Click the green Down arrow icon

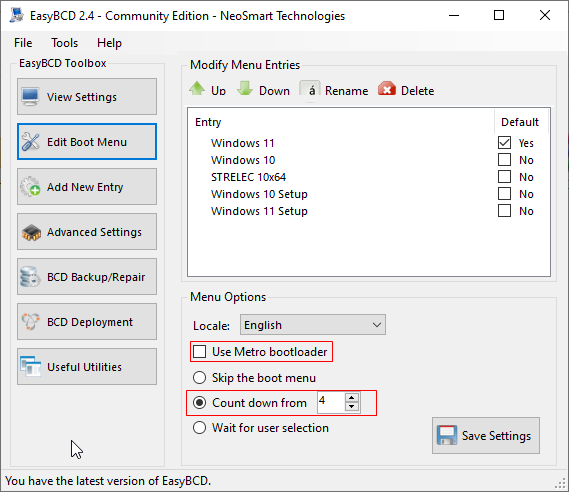coord(245,88)
